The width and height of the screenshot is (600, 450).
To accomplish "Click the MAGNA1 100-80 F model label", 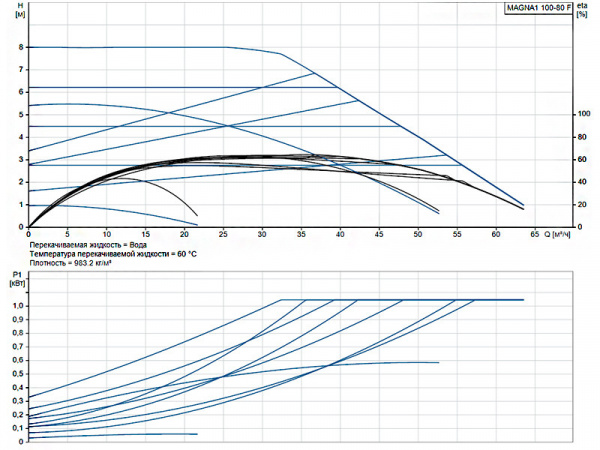I will pos(538,8).
